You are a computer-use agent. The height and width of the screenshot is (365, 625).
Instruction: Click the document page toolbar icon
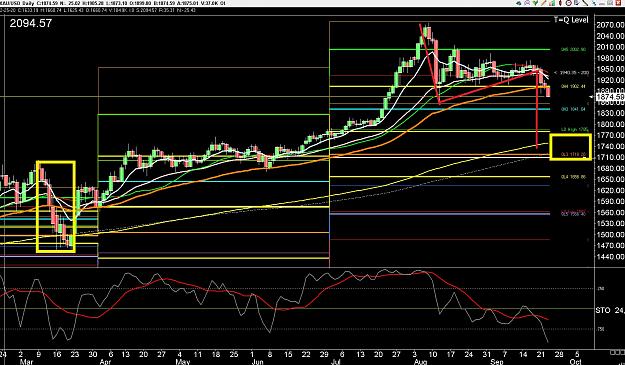[x=576, y=3]
